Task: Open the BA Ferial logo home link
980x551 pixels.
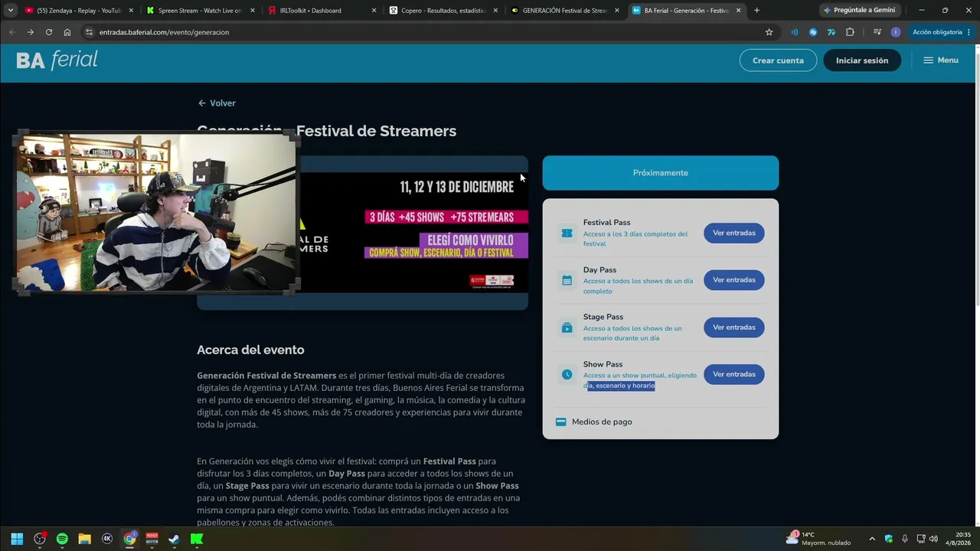Action: [x=57, y=60]
